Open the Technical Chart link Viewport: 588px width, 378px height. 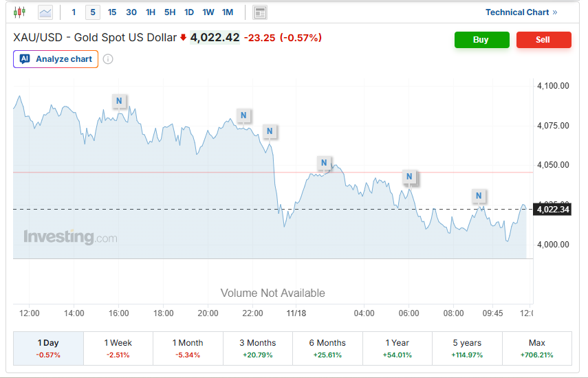521,12
